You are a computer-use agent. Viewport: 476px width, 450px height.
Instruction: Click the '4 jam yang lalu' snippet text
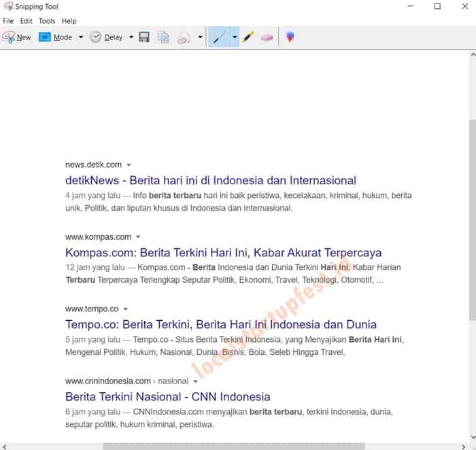tap(93, 195)
